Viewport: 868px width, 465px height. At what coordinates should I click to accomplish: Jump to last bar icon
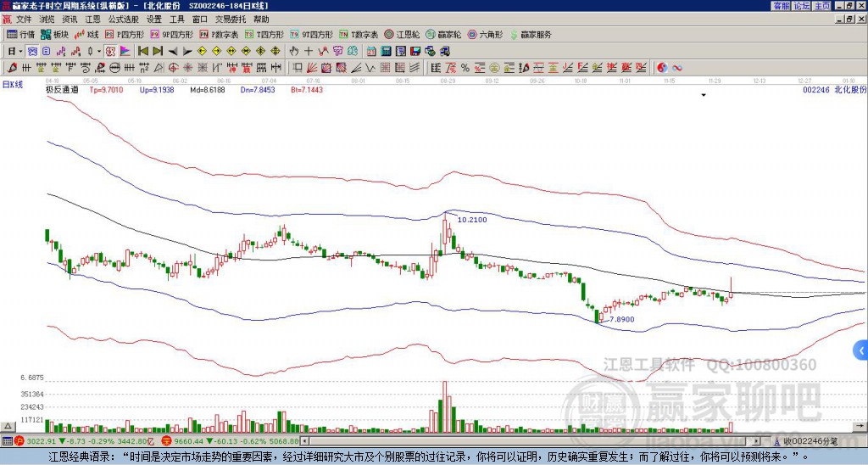pyautogui.click(x=158, y=52)
